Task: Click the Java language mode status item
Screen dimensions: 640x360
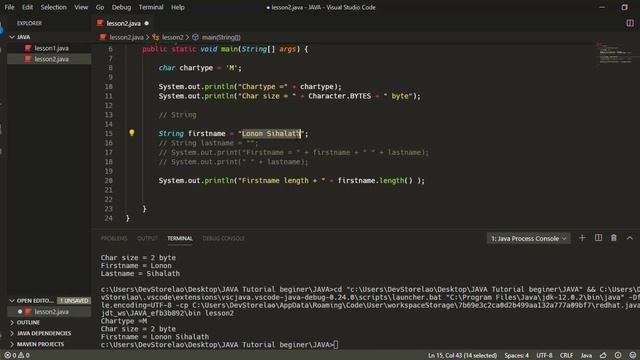Action: 586,356
